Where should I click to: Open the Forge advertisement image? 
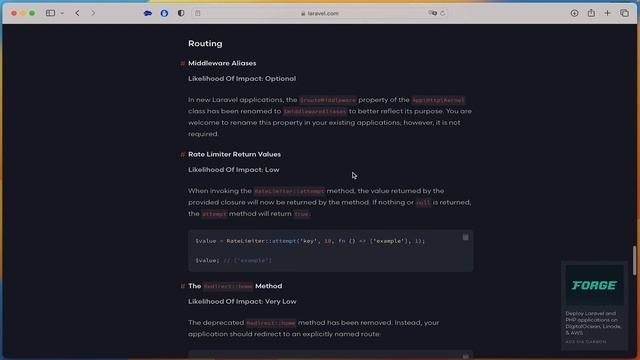click(594, 285)
